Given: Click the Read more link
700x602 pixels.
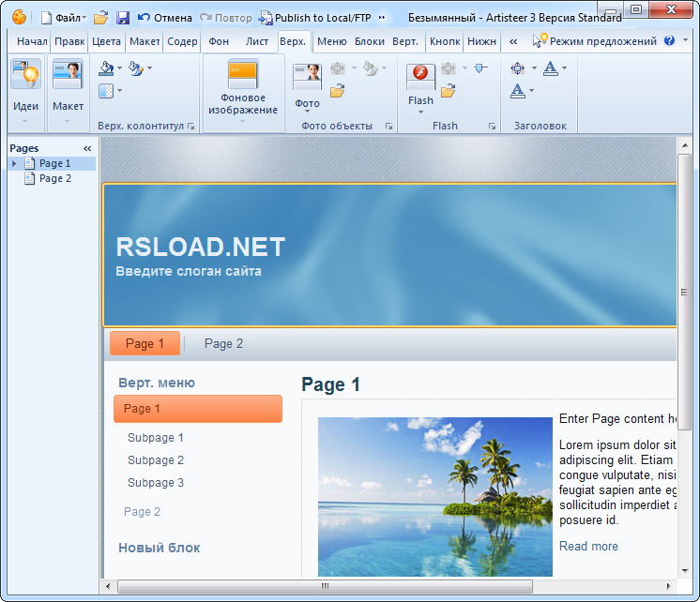Looking at the screenshot, I should coord(589,547).
